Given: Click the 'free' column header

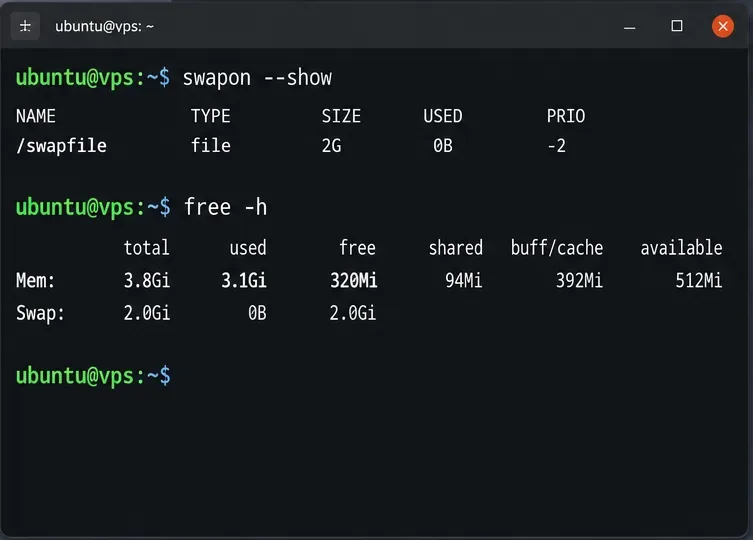Looking at the screenshot, I should [357, 247].
